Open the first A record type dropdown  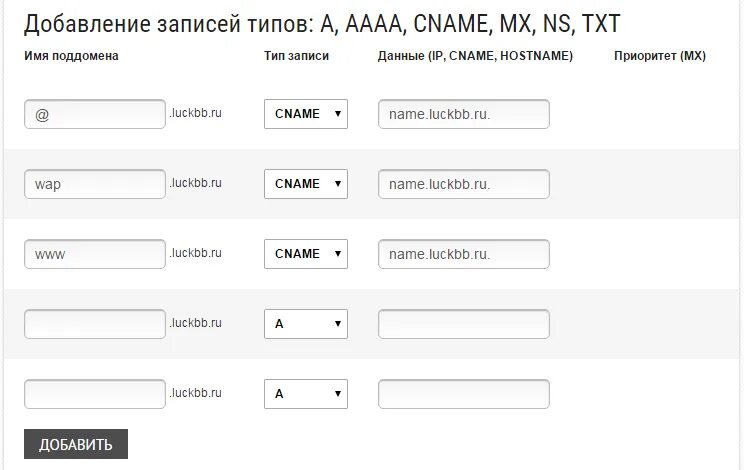(306, 324)
